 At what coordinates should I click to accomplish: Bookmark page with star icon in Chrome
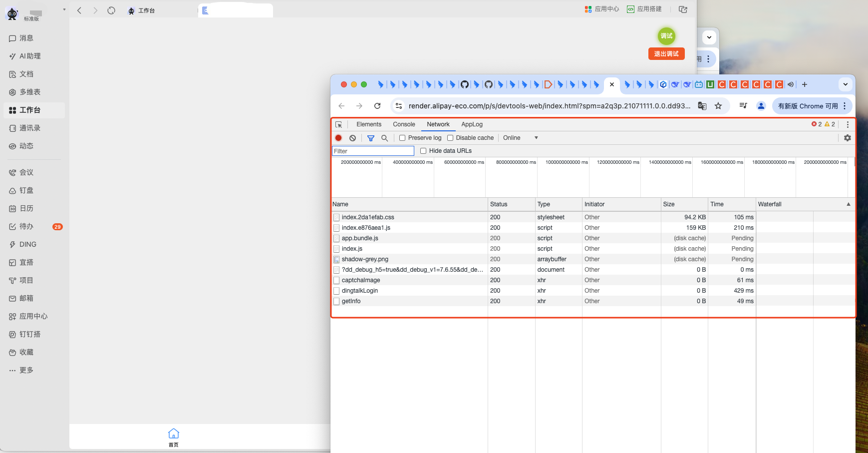tap(718, 106)
